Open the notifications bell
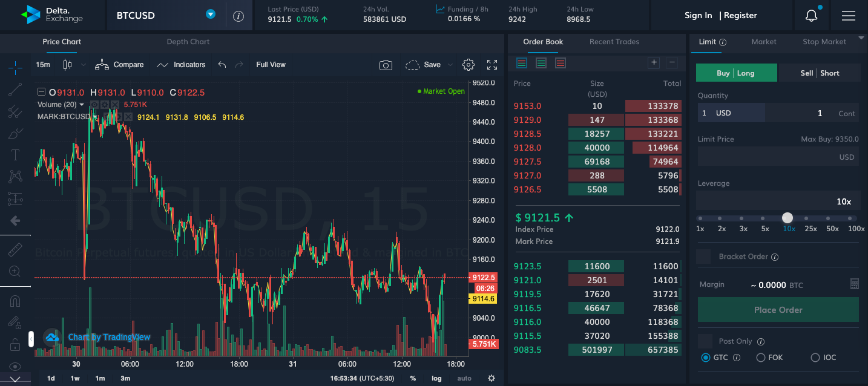 click(x=811, y=16)
